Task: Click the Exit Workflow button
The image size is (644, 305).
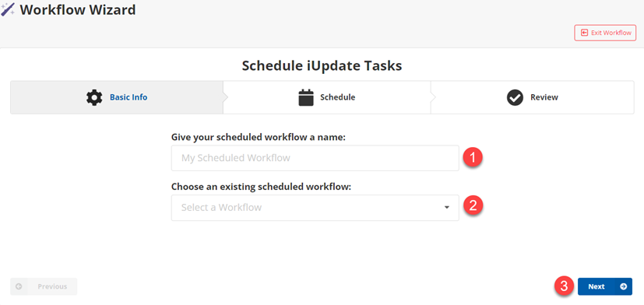Action: [x=605, y=33]
